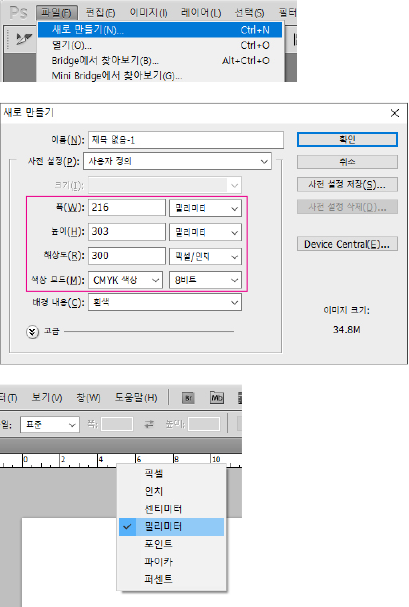Open the CMYK 색상 mode dropdown
Viewport: 409px width, 607px height.
125,280
